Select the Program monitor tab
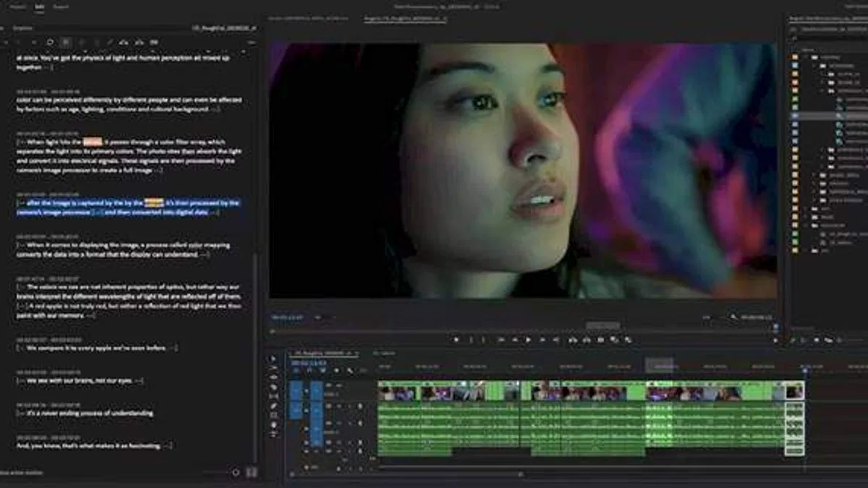 pos(404,18)
